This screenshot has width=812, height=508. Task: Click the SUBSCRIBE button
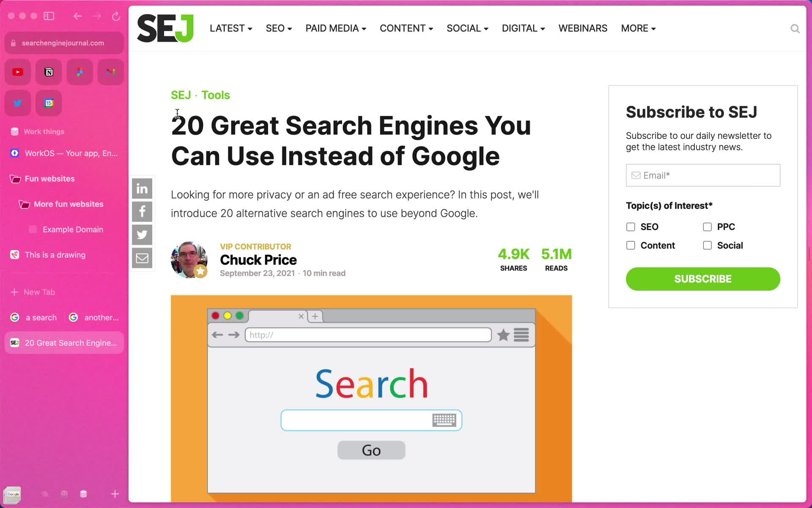[703, 279]
